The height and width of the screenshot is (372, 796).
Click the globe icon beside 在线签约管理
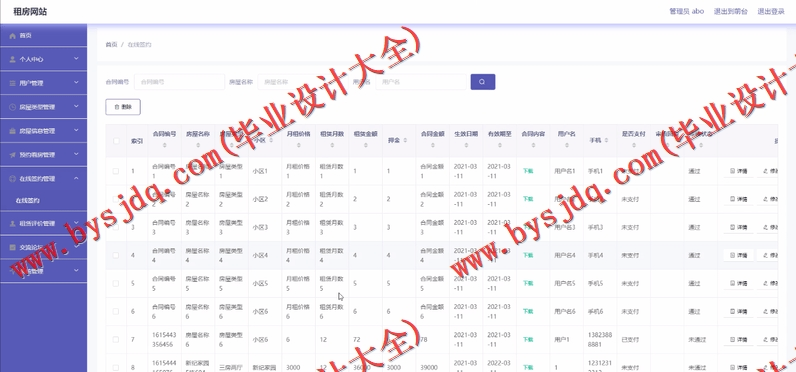click(x=13, y=179)
